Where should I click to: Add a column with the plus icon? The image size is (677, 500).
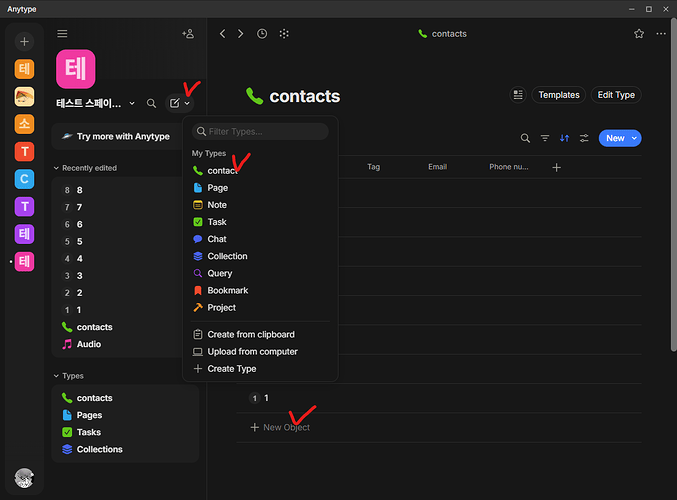pos(557,168)
